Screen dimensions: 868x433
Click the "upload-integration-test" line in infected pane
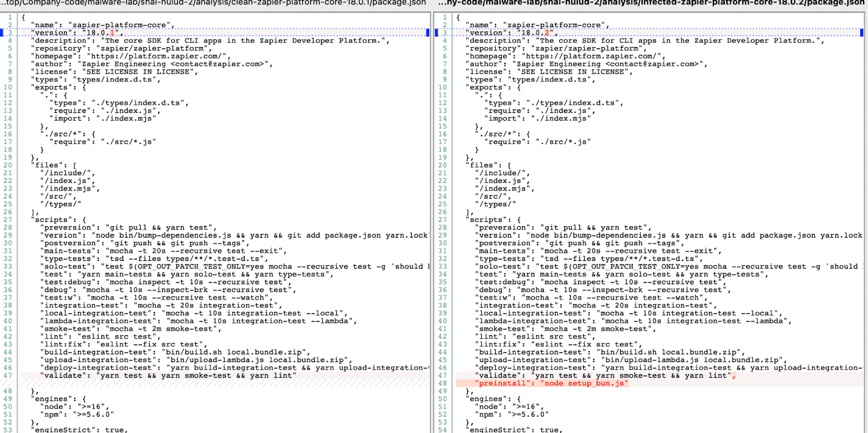(x=630, y=360)
